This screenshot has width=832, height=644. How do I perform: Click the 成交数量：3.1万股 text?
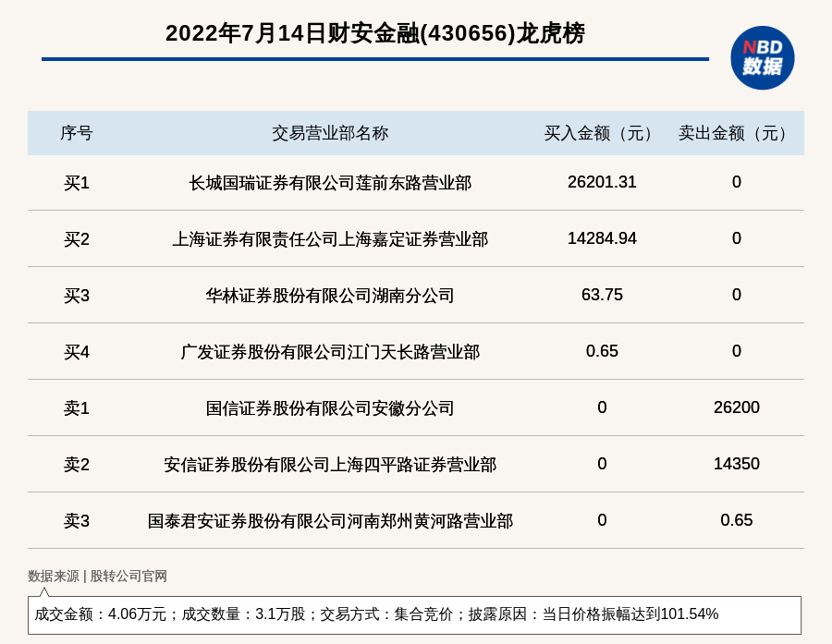(x=243, y=614)
